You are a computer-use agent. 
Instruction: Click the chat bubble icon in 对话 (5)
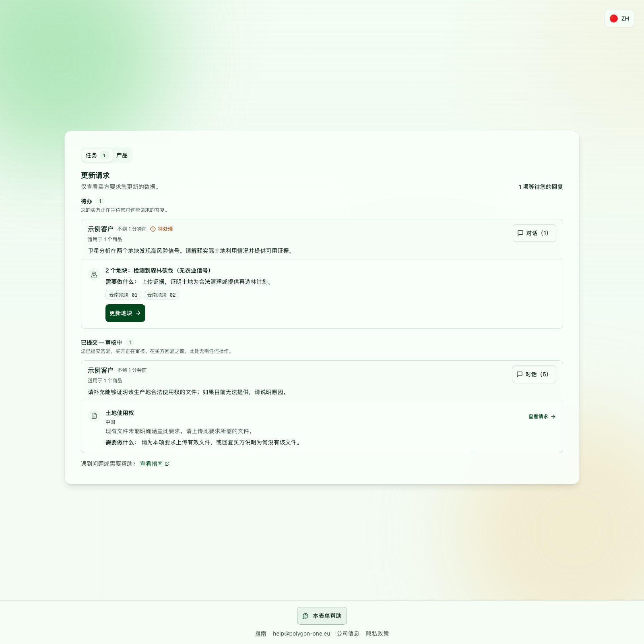(520, 374)
